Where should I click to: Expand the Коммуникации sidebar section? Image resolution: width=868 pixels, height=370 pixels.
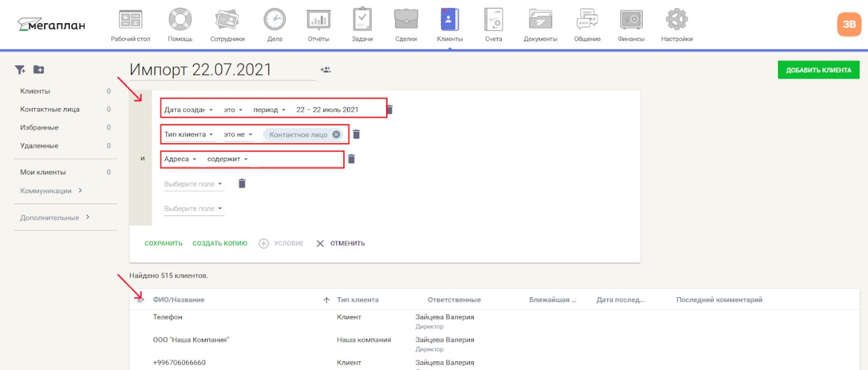point(52,190)
